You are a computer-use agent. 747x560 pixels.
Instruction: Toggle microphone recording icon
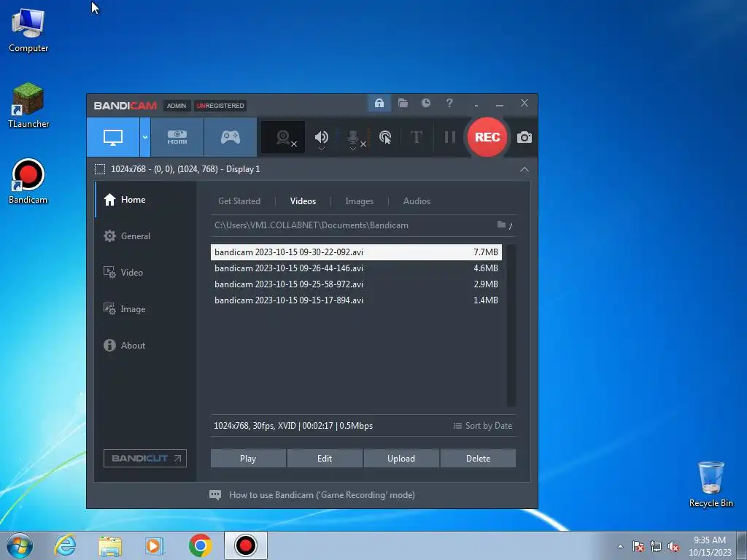tap(353, 138)
